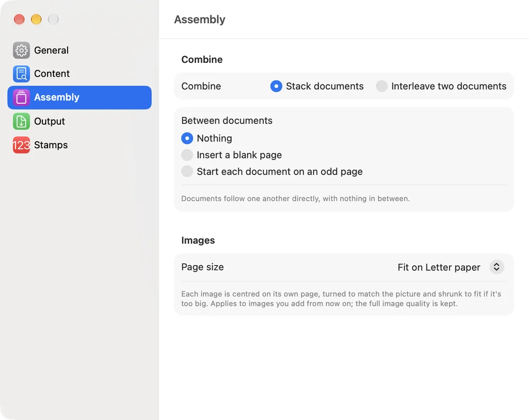529x420 pixels.
Task: Click the Combine section heading
Action: pyautogui.click(x=202, y=59)
